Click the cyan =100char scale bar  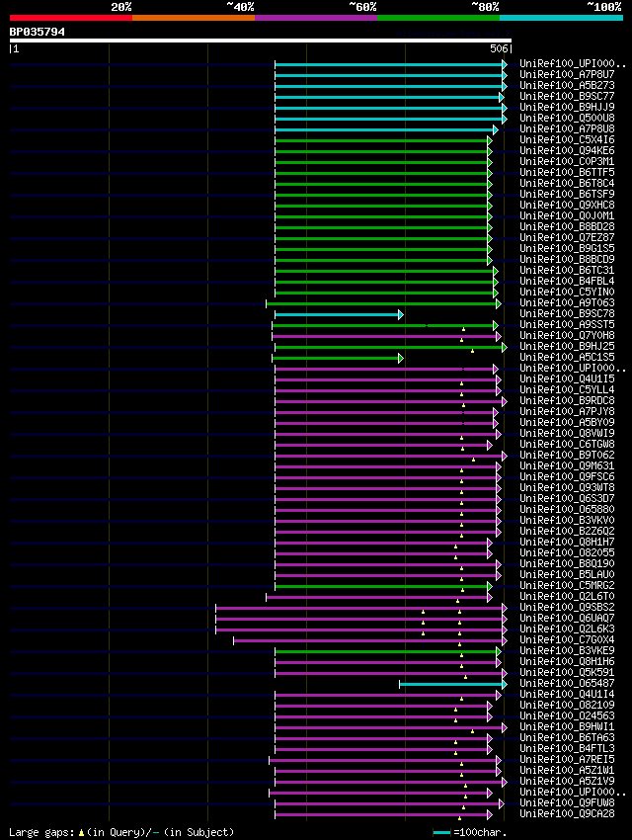pos(442,832)
